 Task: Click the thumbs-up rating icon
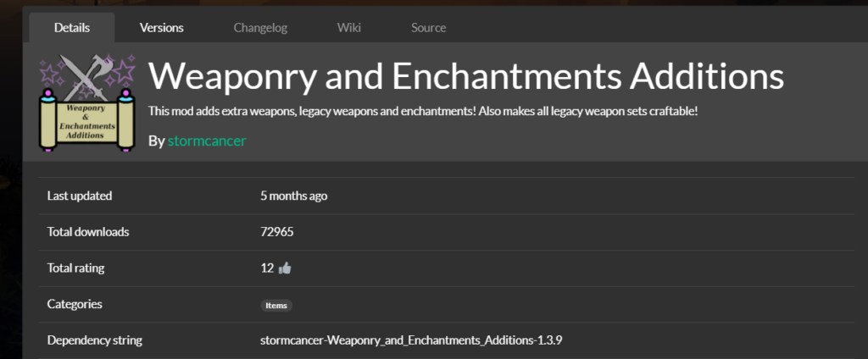(285, 268)
